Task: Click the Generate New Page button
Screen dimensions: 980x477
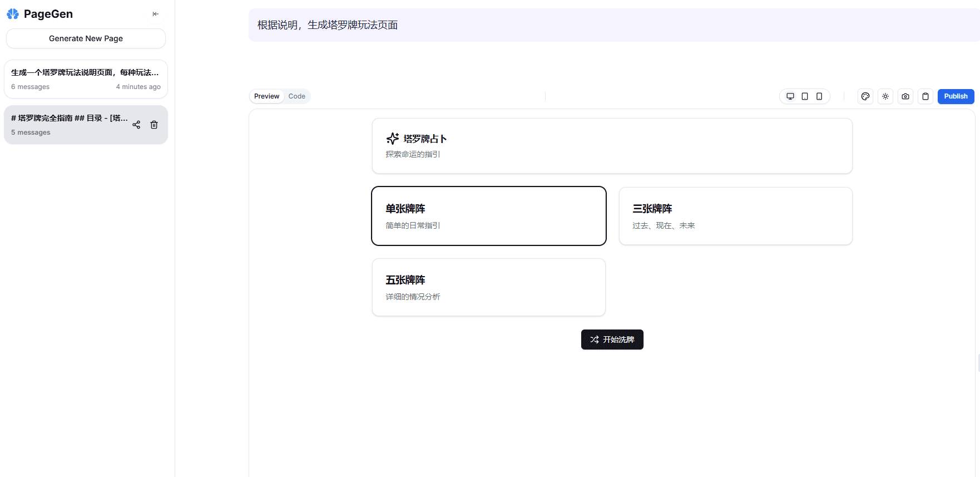Action: pyautogui.click(x=86, y=38)
